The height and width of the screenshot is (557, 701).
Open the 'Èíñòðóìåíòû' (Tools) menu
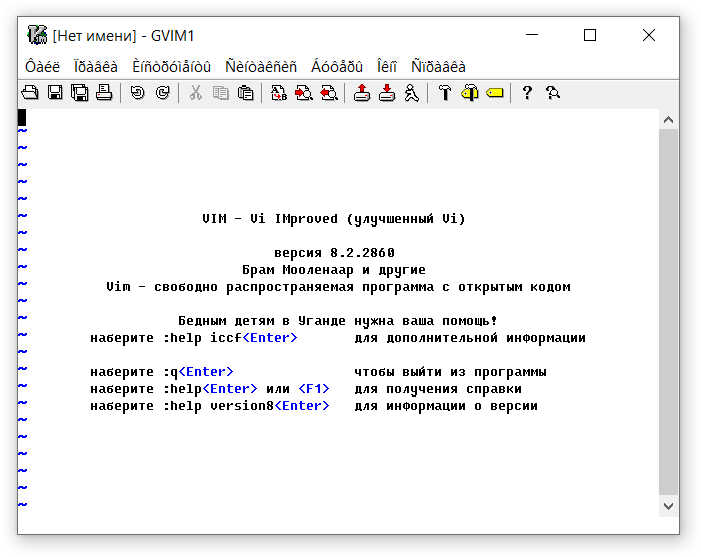172,67
